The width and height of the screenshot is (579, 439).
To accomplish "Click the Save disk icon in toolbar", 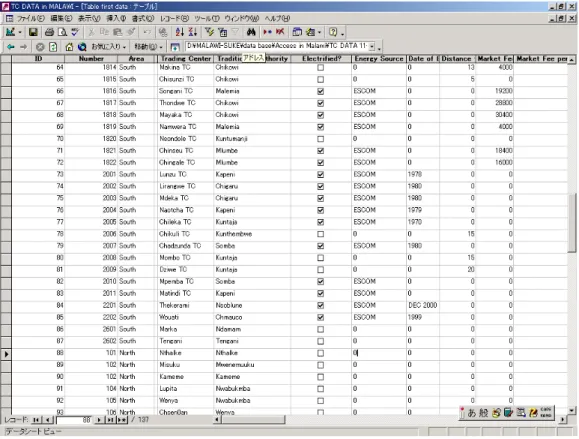I will pos(33,32).
